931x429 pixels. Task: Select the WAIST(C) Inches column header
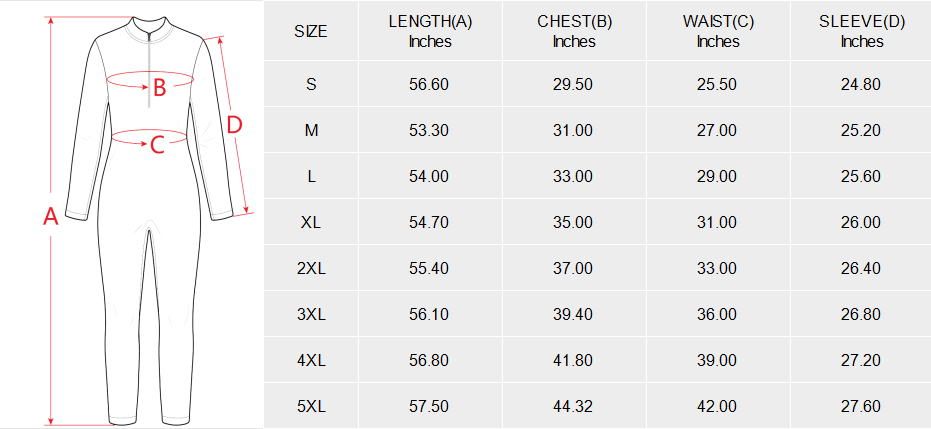click(717, 32)
